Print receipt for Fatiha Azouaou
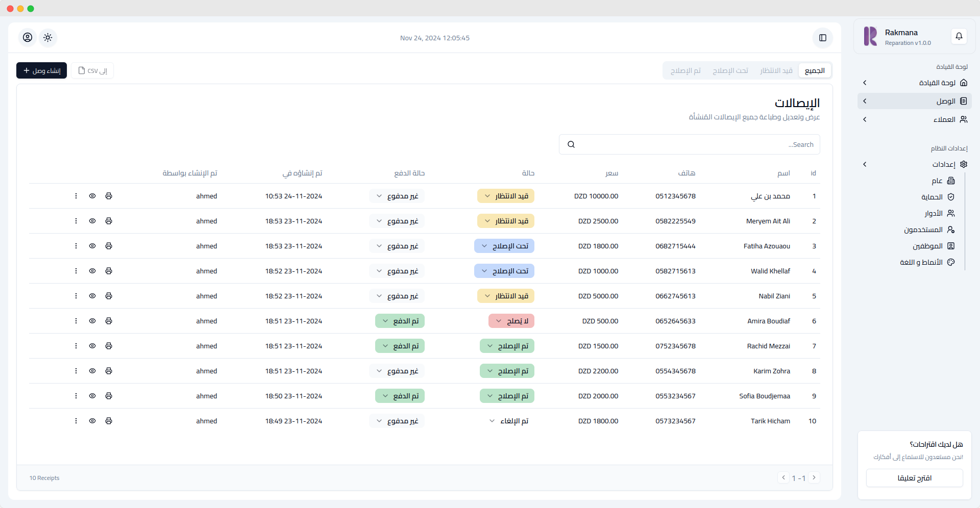Screen dimensions: 980x508 (109, 246)
